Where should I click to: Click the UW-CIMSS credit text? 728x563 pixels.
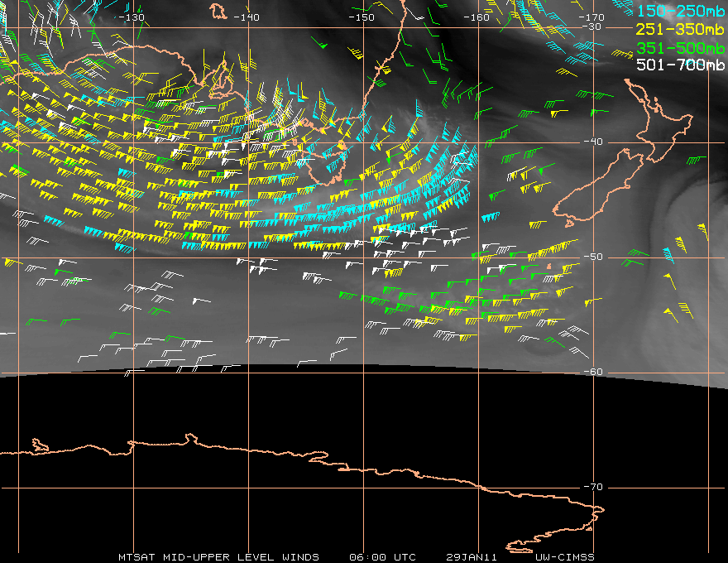(564, 557)
